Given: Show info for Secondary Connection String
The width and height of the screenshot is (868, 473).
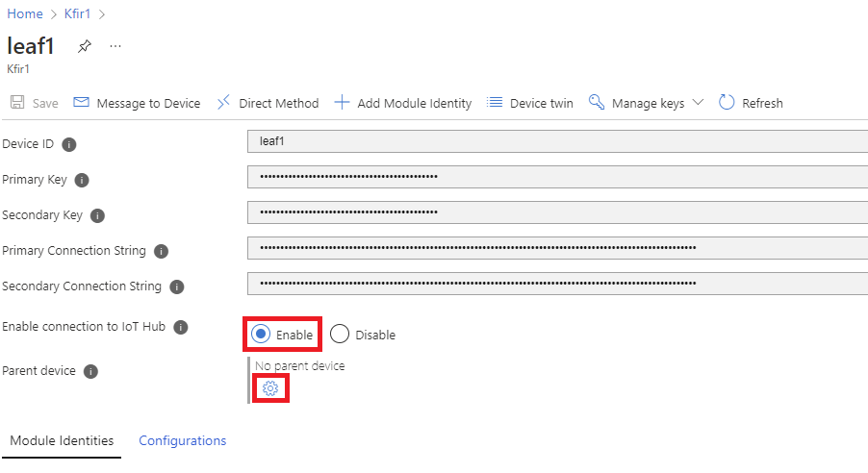Looking at the screenshot, I should point(177,286).
